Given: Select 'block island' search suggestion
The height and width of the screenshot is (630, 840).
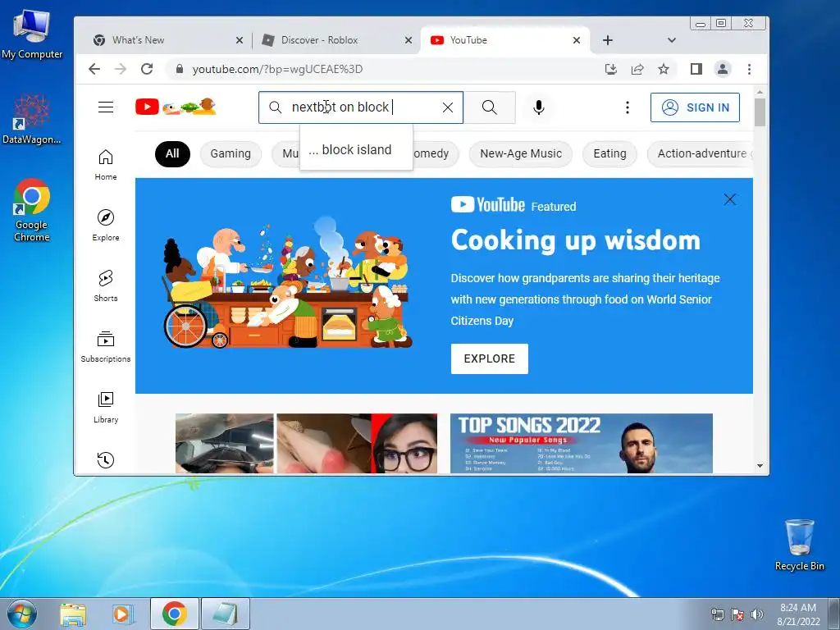Looking at the screenshot, I should 356,150.
